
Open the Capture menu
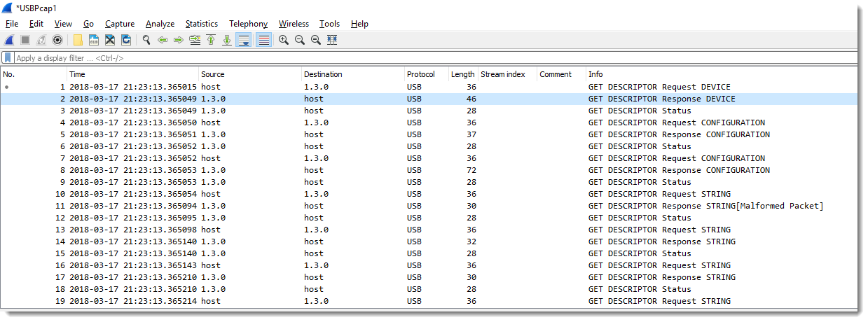click(120, 24)
